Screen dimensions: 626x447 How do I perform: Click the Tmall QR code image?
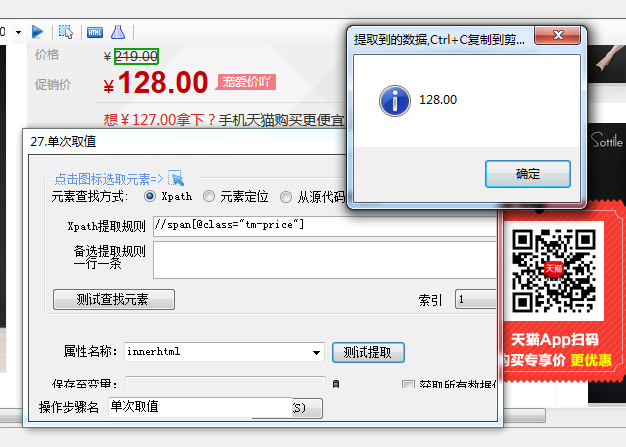[554, 271]
